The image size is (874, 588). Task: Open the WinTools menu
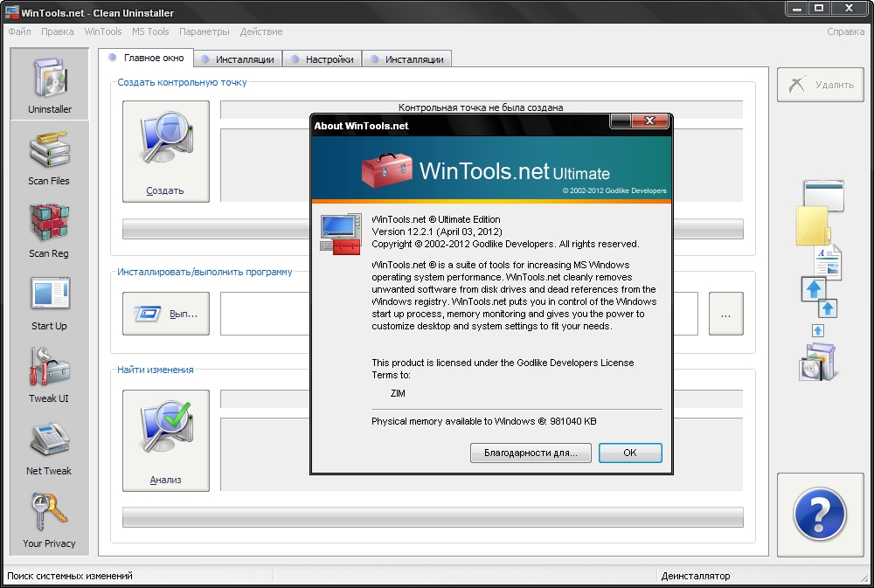tap(103, 31)
